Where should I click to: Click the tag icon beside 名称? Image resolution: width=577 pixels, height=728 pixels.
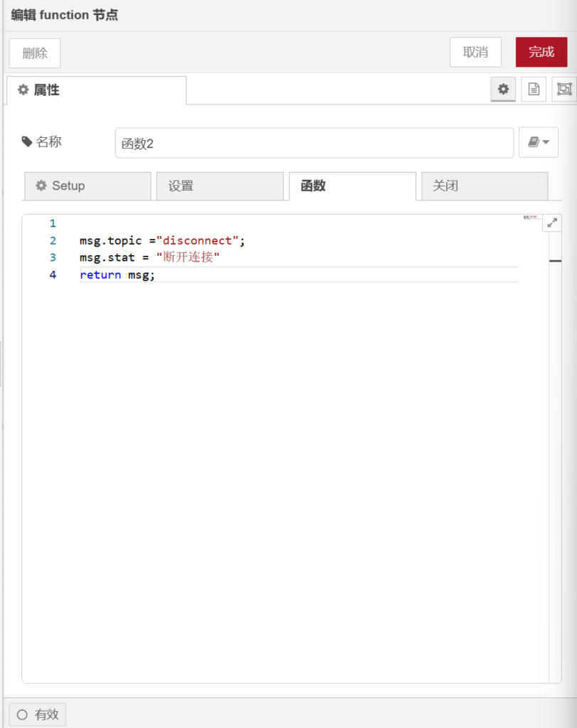(27, 142)
